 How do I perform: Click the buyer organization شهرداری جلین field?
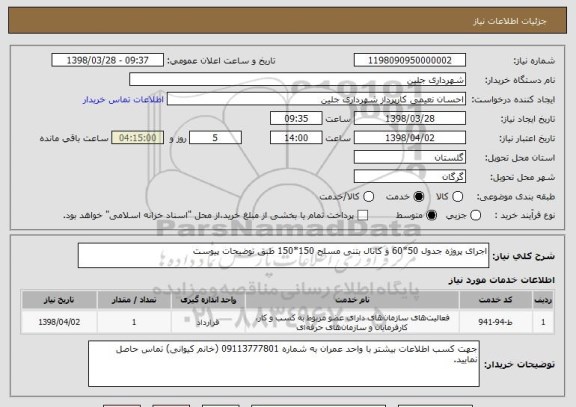[298, 80]
